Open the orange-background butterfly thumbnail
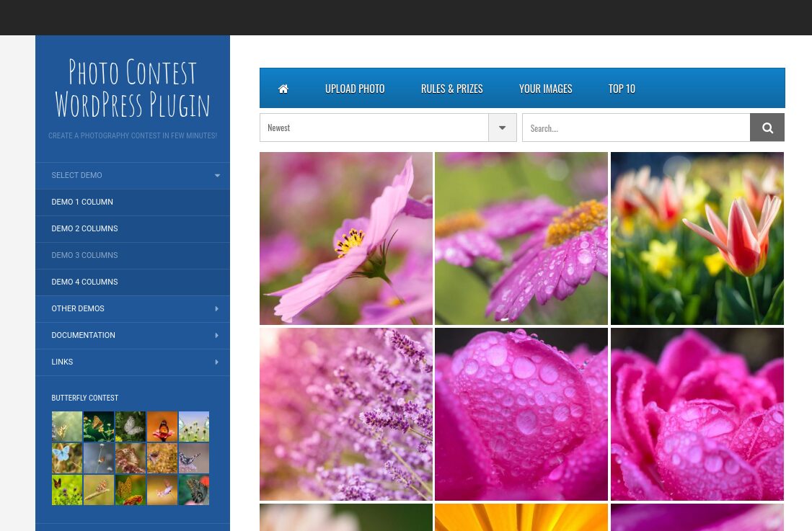Viewport: 812px width, 531px height. click(162, 427)
